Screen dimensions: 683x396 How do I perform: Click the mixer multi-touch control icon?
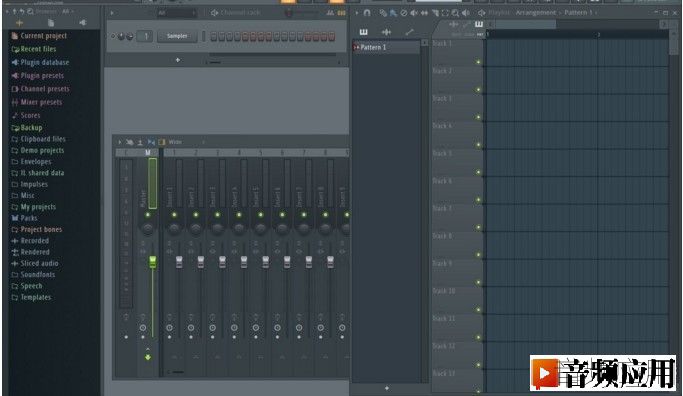[x=129, y=142]
